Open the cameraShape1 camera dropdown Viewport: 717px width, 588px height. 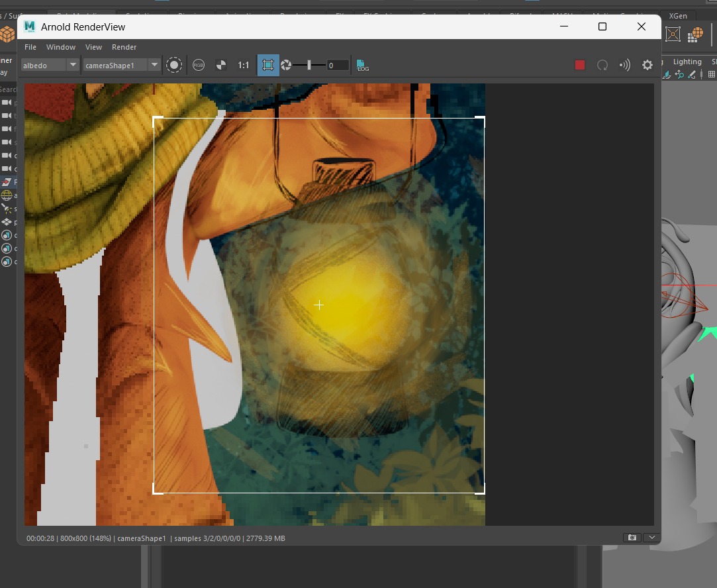tap(121, 65)
